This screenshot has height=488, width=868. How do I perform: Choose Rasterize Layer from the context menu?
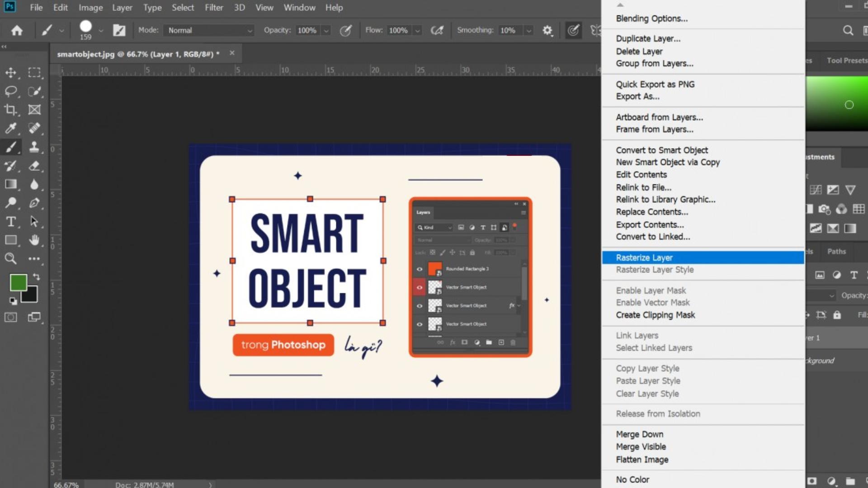644,257
